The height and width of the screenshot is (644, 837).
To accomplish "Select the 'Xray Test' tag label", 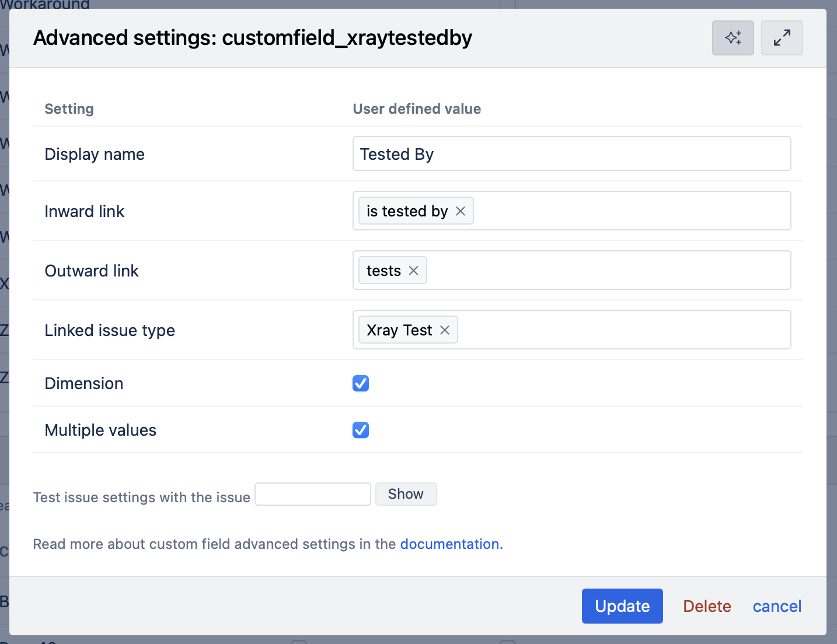I will coord(399,330).
